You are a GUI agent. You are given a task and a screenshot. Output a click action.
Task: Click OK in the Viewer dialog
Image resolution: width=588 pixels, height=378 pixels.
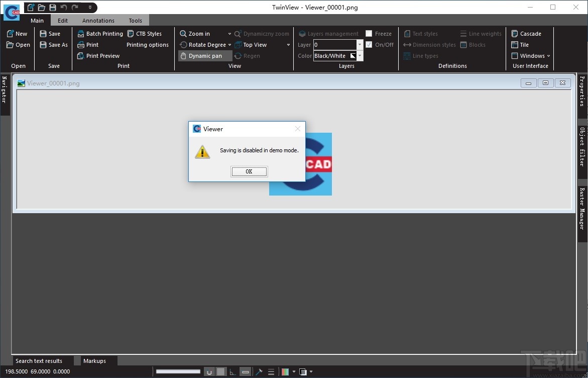249,171
